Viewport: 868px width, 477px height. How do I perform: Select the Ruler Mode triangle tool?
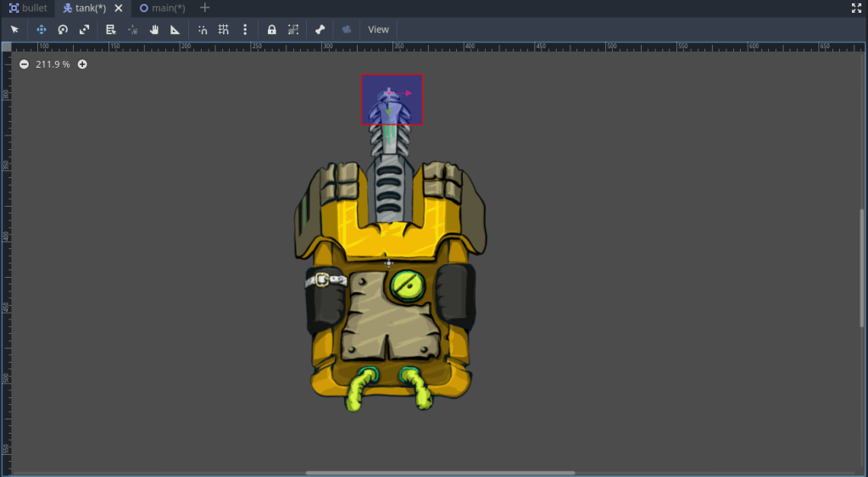(175, 30)
